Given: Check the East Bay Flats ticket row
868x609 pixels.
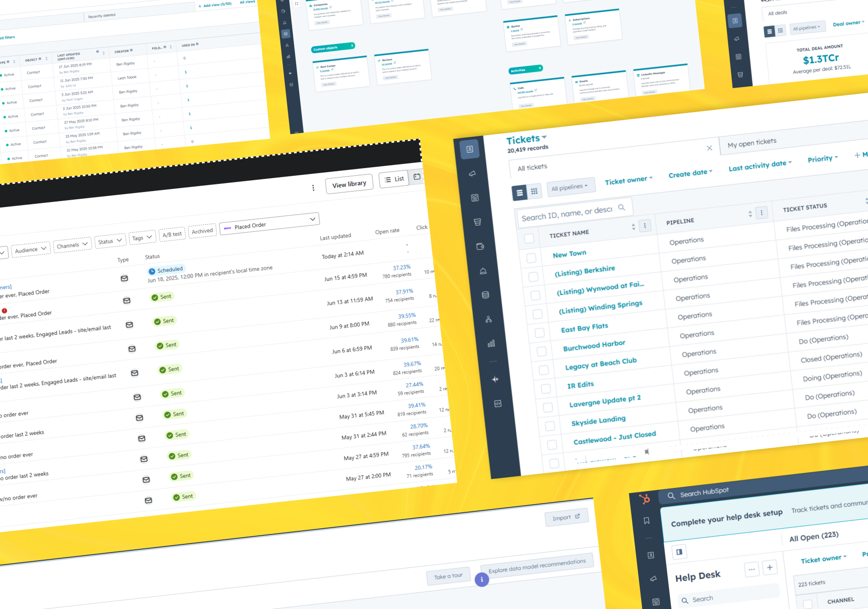Looking at the screenshot, I should pos(539,333).
